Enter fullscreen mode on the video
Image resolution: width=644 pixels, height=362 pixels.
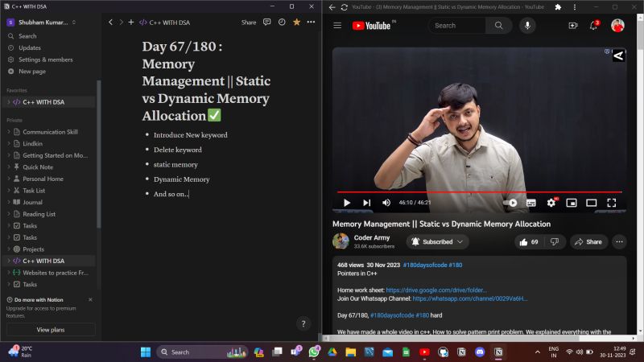pyautogui.click(x=611, y=203)
